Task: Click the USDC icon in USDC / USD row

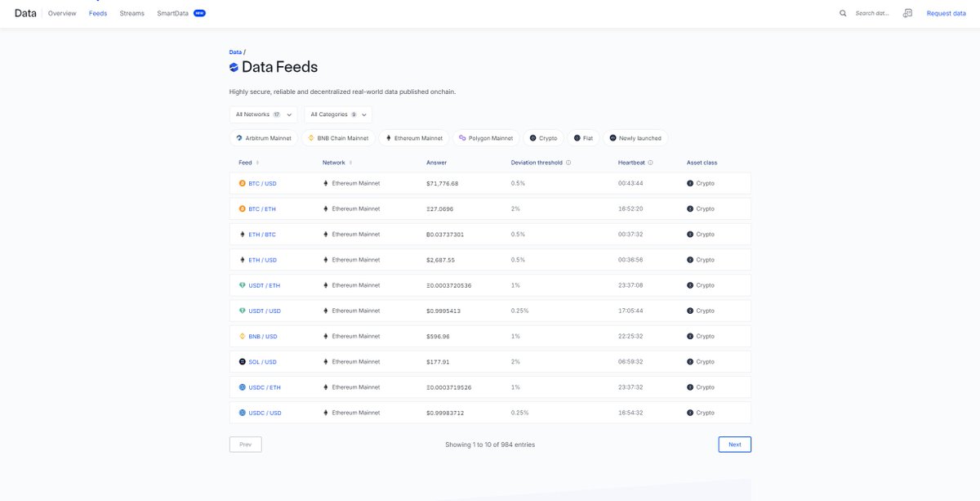Action: [242, 413]
